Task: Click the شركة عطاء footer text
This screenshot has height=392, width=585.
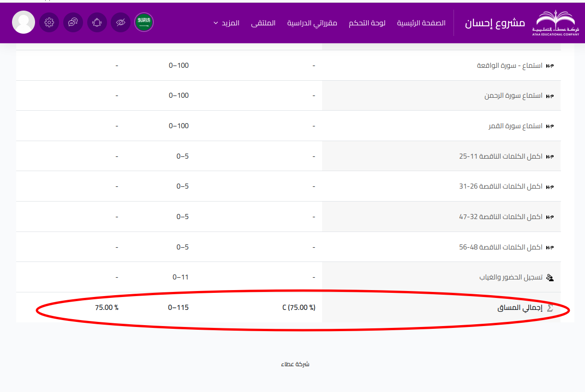Action: [x=295, y=364]
